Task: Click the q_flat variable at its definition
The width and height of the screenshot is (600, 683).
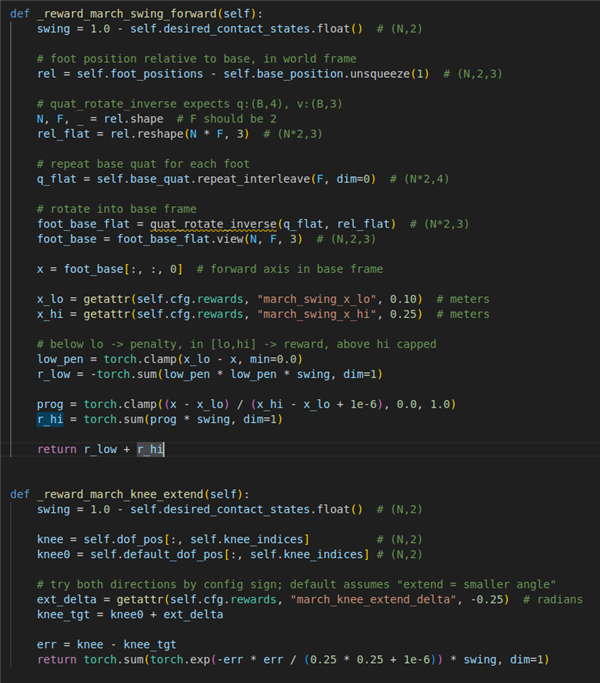Action: (58, 177)
